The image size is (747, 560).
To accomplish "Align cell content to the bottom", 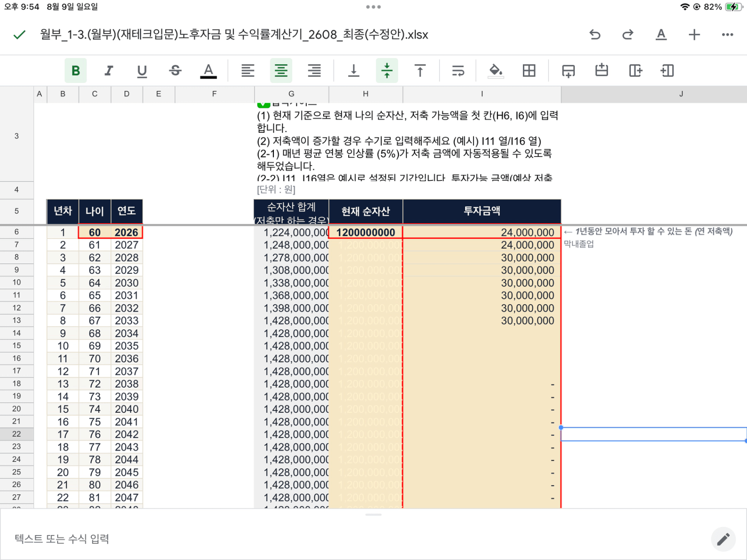I will pos(353,70).
